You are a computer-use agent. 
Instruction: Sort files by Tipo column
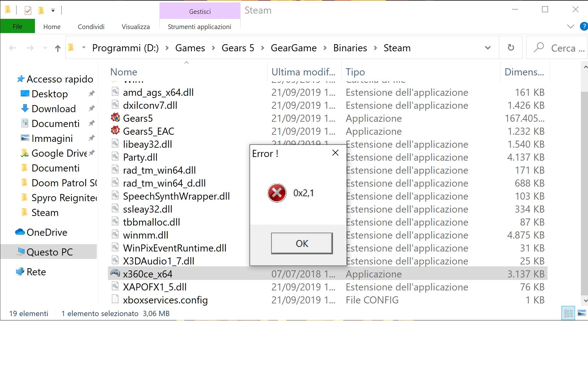click(x=355, y=72)
